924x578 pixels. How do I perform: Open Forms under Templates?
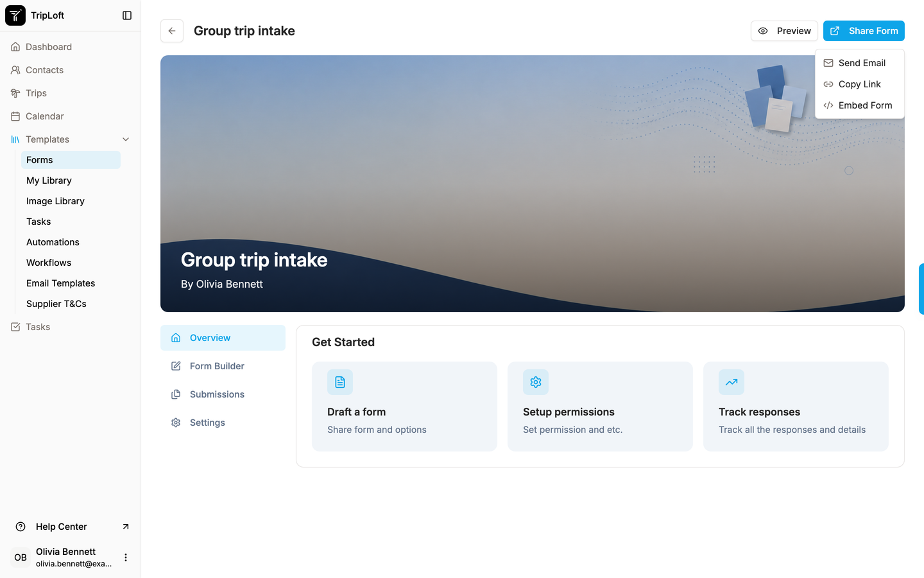(71, 160)
